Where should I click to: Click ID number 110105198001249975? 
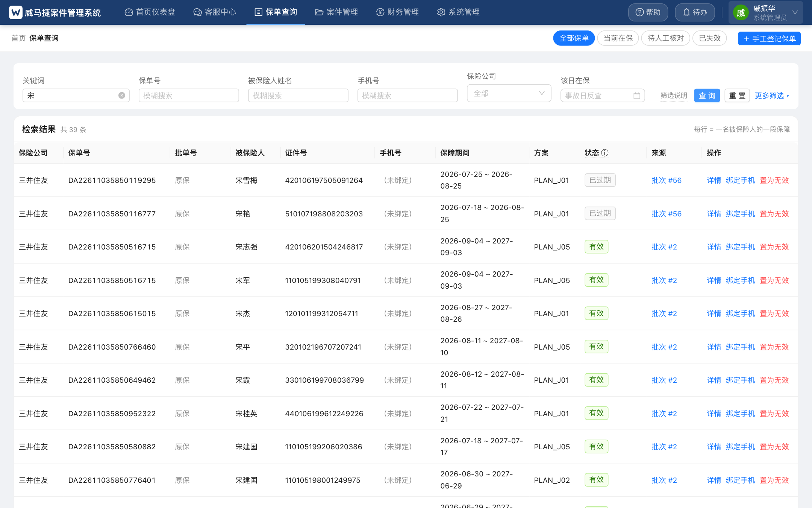[323, 480]
